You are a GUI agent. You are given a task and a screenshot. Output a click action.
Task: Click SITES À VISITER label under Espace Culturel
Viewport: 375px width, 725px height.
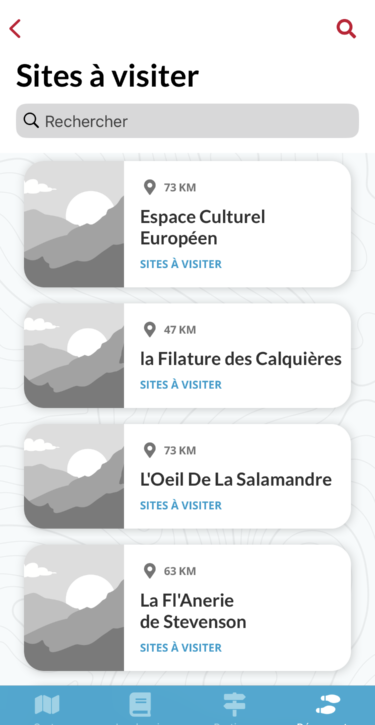point(181,264)
